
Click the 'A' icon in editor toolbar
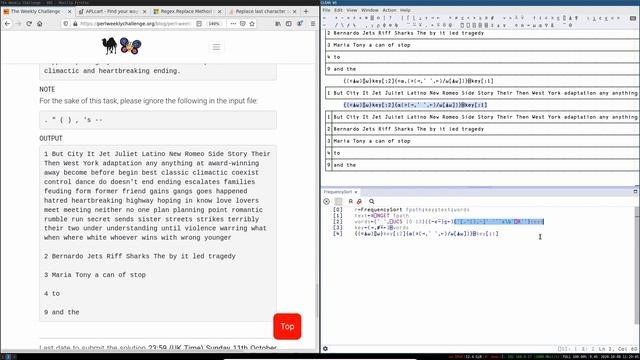point(350,201)
